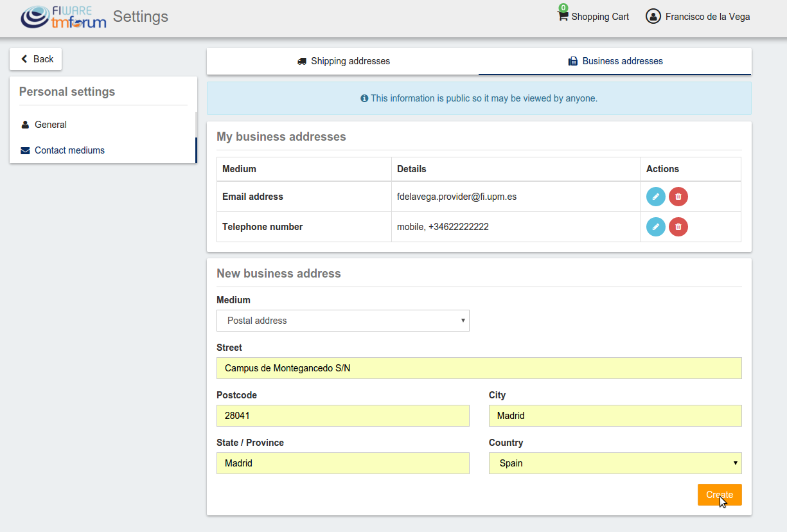This screenshot has height=532, width=787.
Task: Edit the Email address entry
Action: 655,197
